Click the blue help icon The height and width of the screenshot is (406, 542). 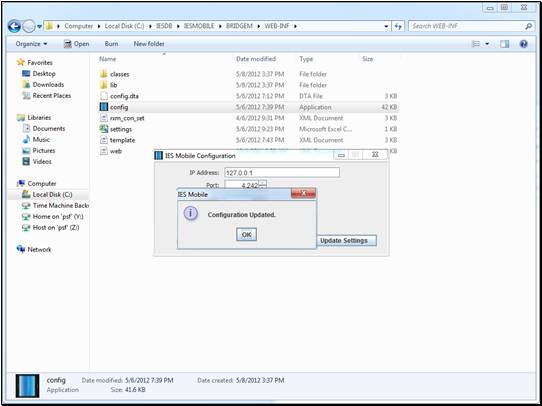524,44
